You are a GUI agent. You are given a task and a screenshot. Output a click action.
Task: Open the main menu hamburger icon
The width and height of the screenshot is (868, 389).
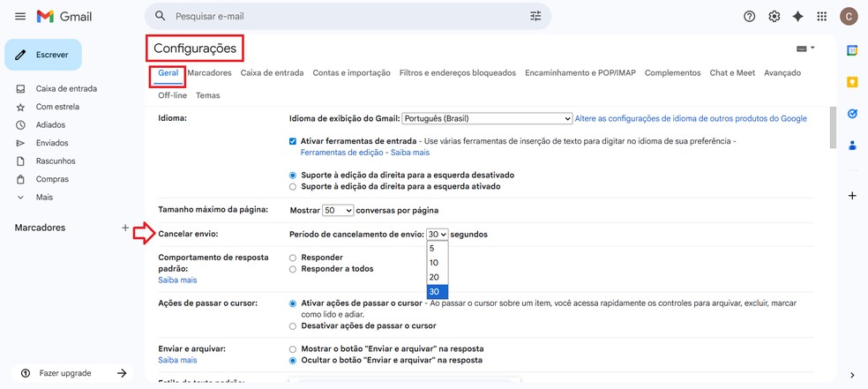tap(20, 17)
